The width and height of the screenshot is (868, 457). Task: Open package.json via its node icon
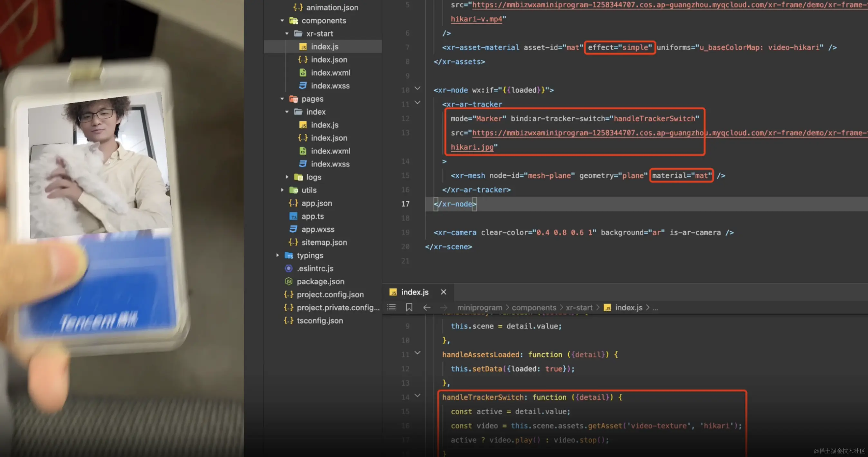point(289,281)
